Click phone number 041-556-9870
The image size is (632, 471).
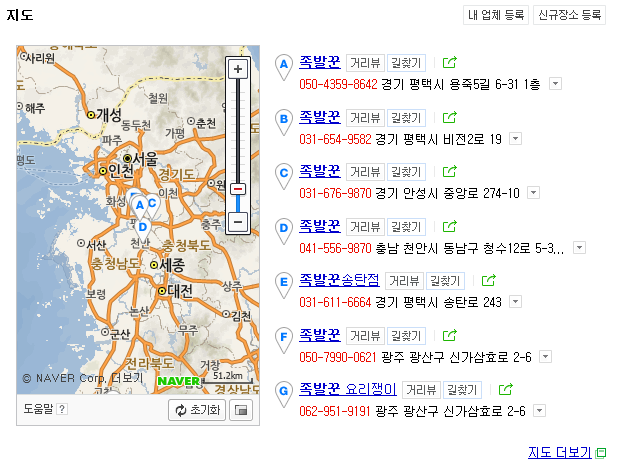tap(335, 248)
